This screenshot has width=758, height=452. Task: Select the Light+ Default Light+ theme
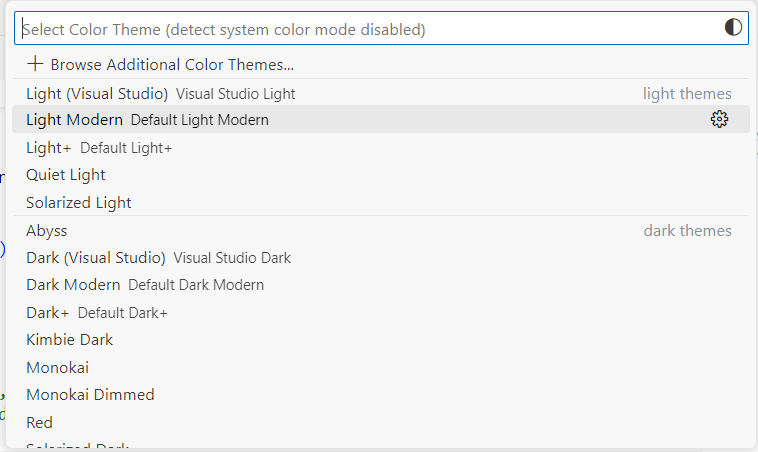tap(381, 147)
